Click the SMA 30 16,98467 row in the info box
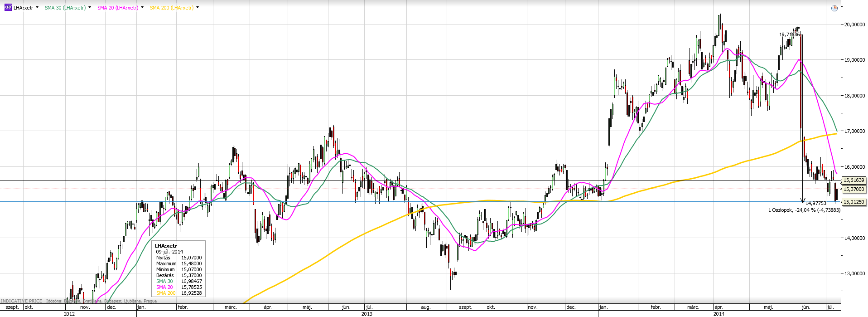Image resolution: width=868 pixels, height=317 pixels. [179, 281]
